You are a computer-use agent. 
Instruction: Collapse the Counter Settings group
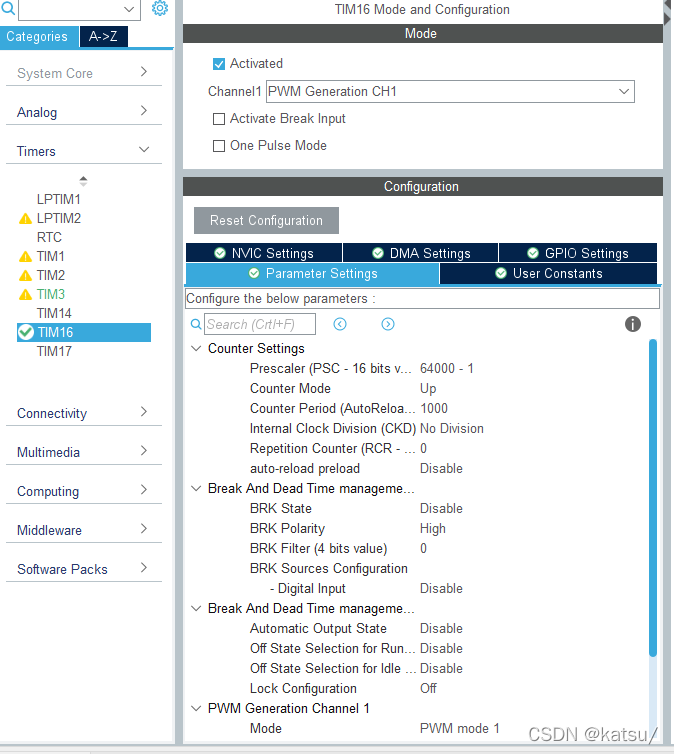(x=196, y=348)
